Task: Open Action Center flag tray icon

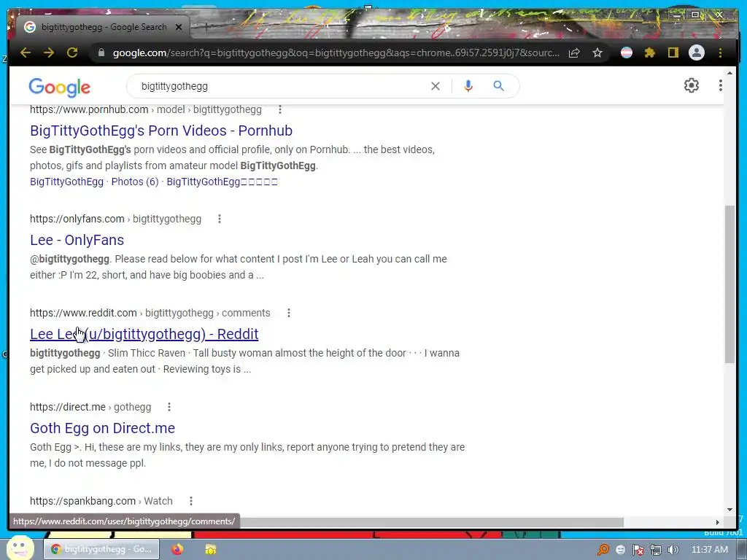Action: coord(638,550)
